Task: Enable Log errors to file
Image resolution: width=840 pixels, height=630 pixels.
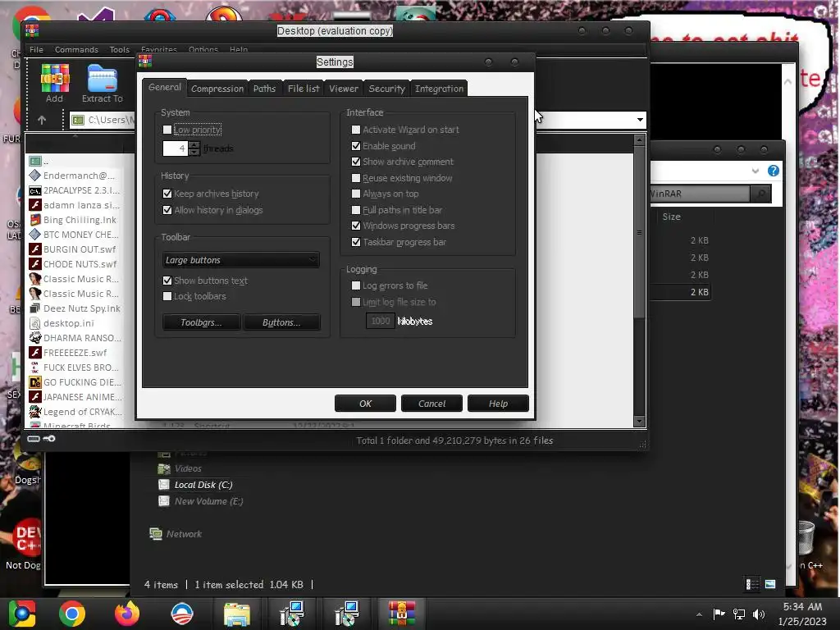Action: 356,285
